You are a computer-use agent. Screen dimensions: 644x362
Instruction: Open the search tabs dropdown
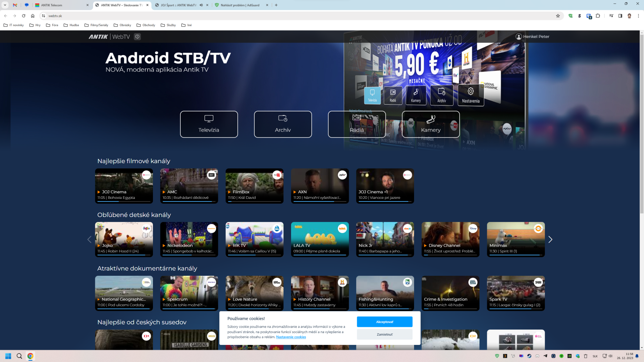pos(5,5)
